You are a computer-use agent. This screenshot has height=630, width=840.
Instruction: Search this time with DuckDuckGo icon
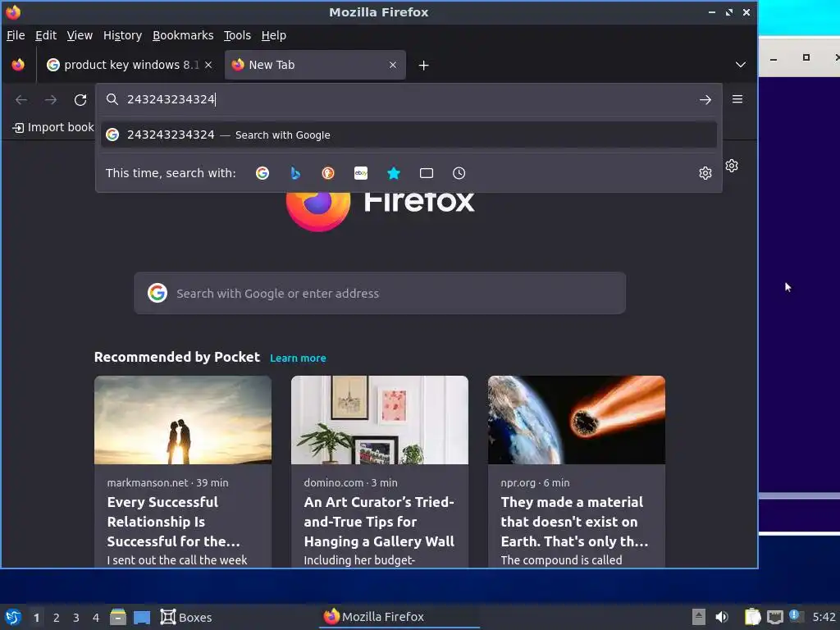[328, 173]
